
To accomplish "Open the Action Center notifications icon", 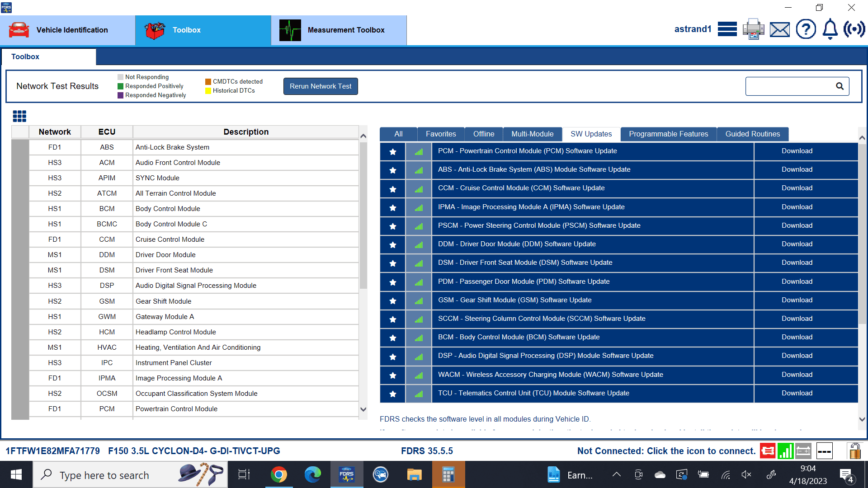I will (846, 475).
